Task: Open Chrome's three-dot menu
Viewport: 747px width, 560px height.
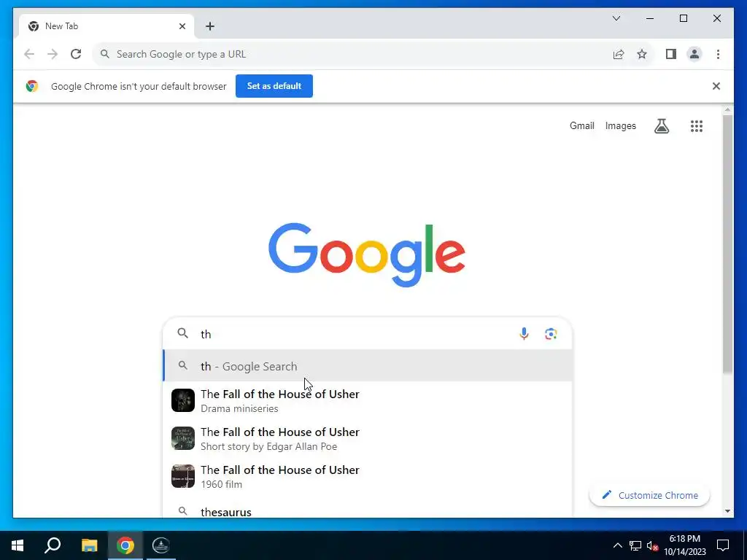Action: (x=718, y=54)
